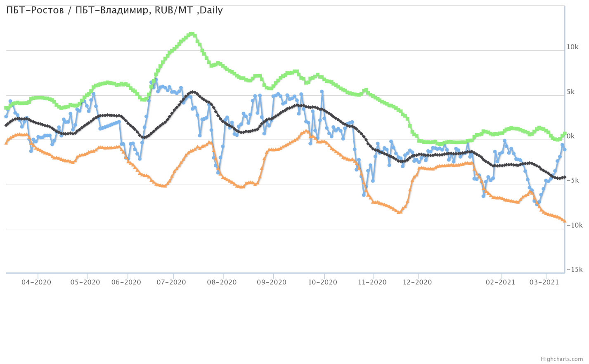This screenshot has width=589, height=364.
Task: Click the 11-2020 x-axis date label
Action: pyautogui.click(x=372, y=282)
